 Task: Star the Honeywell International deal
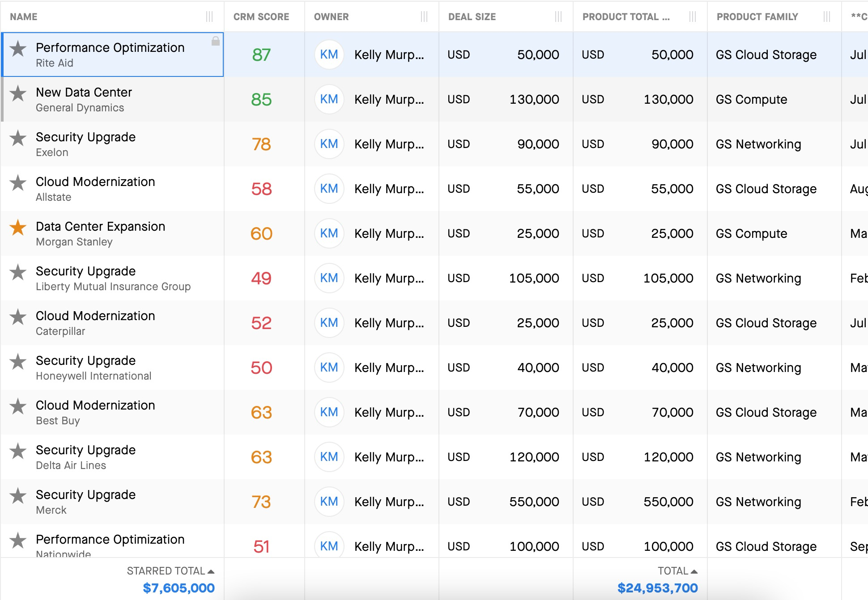pos(18,361)
